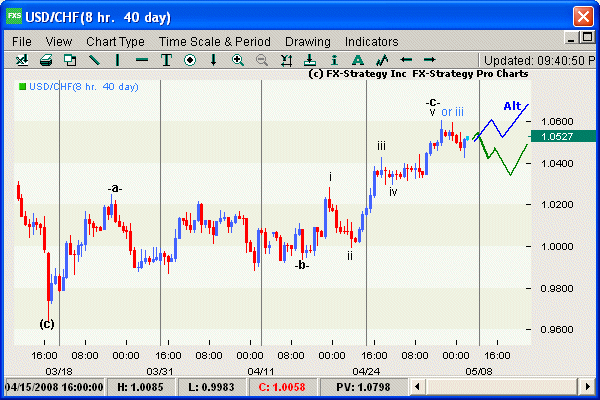Image resolution: width=600 pixels, height=400 pixels.
Task: Open the Time Scale & Period menu
Action: point(215,41)
